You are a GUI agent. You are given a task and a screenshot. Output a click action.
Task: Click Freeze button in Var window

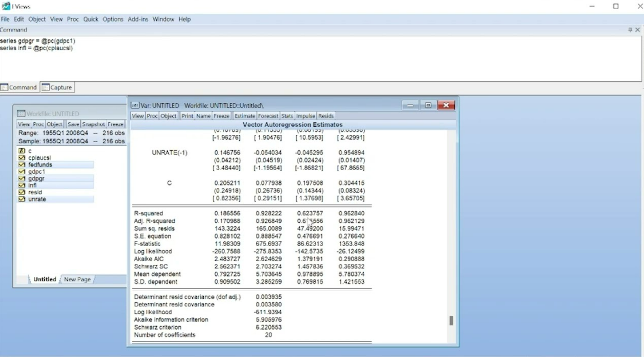point(221,116)
